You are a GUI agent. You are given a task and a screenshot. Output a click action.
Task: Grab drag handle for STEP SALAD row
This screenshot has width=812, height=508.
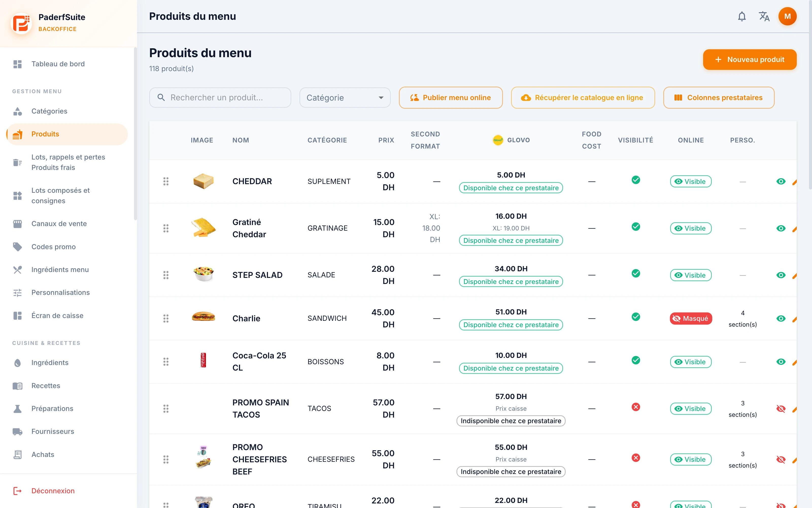click(166, 275)
